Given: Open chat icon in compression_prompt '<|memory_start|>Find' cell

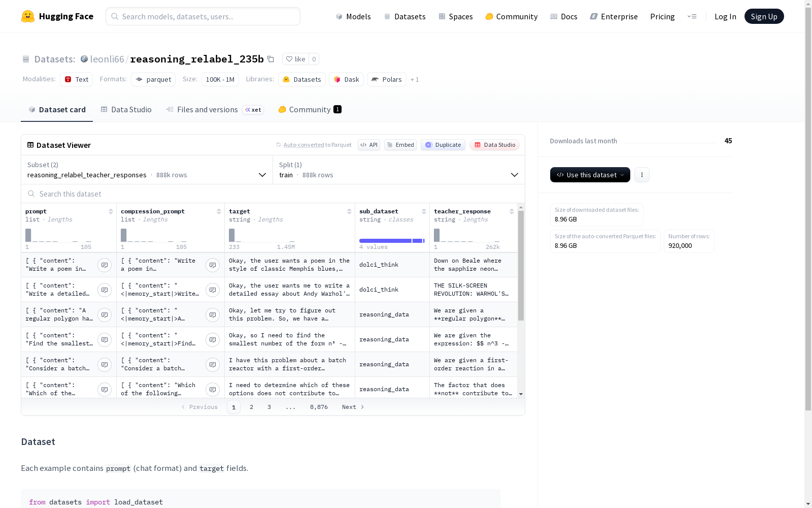Looking at the screenshot, I should click(213, 340).
